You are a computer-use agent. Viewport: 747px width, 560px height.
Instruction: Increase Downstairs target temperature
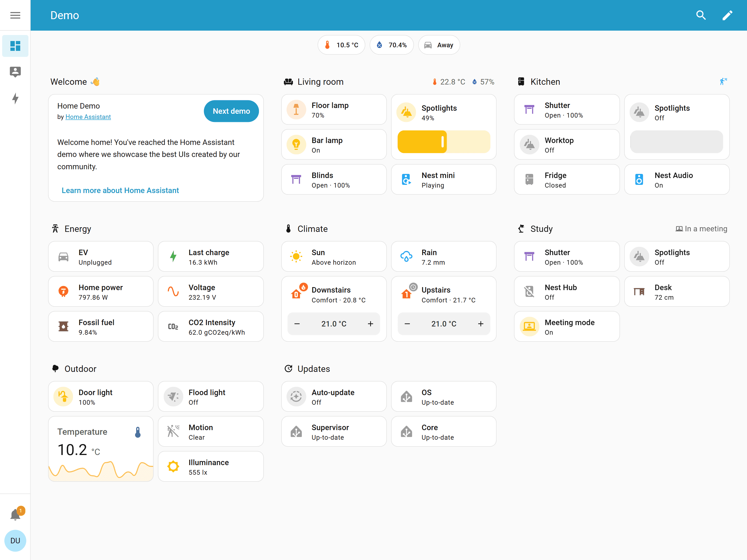click(370, 324)
